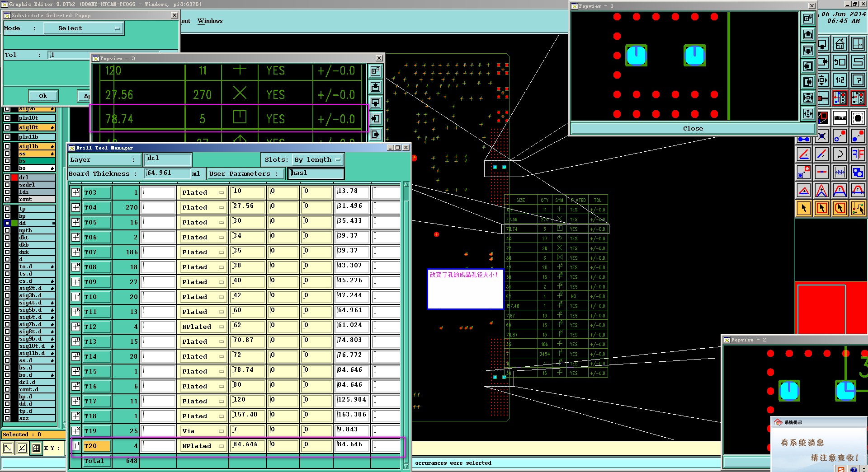This screenshot has height=472, width=868.
Task: Click the red color swatch of drl layer
Action: [14, 178]
